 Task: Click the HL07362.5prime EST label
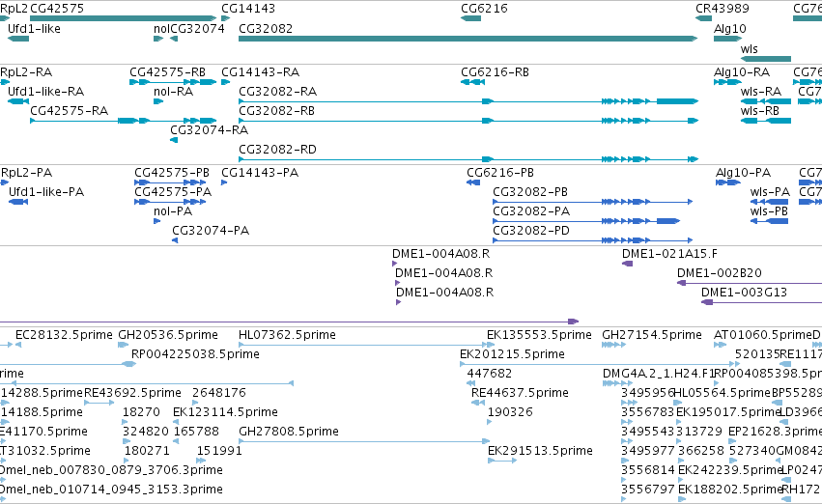[287, 335]
